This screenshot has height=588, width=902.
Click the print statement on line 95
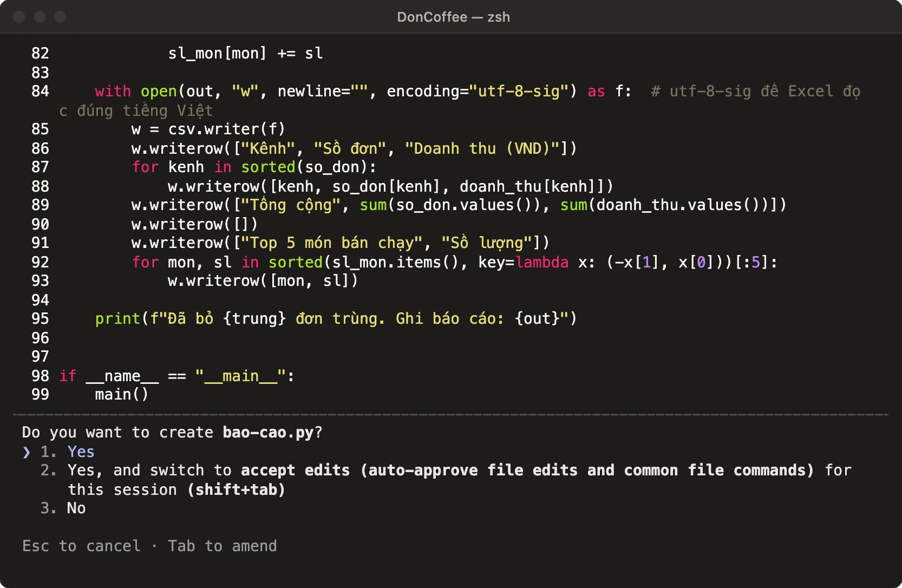click(336, 318)
